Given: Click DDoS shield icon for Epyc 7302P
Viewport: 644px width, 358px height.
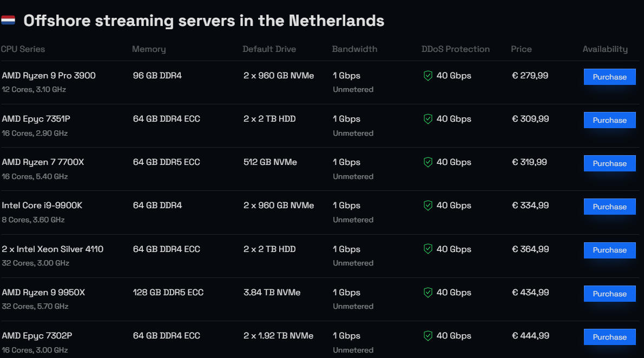Looking at the screenshot, I should click(x=428, y=336).
